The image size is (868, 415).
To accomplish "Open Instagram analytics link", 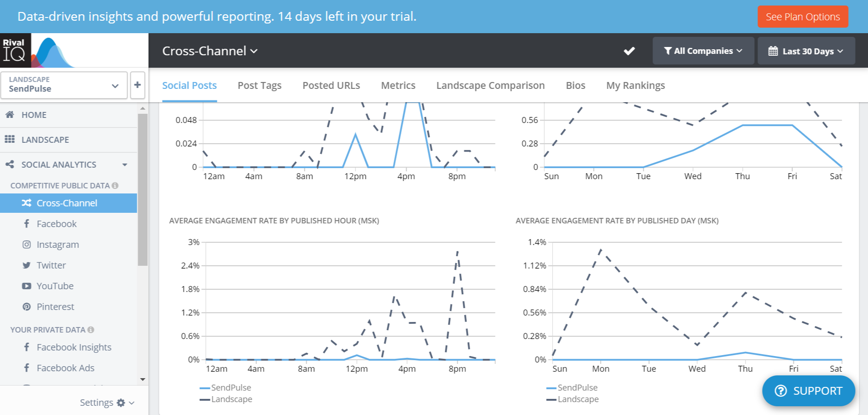I will pos(58,245).
